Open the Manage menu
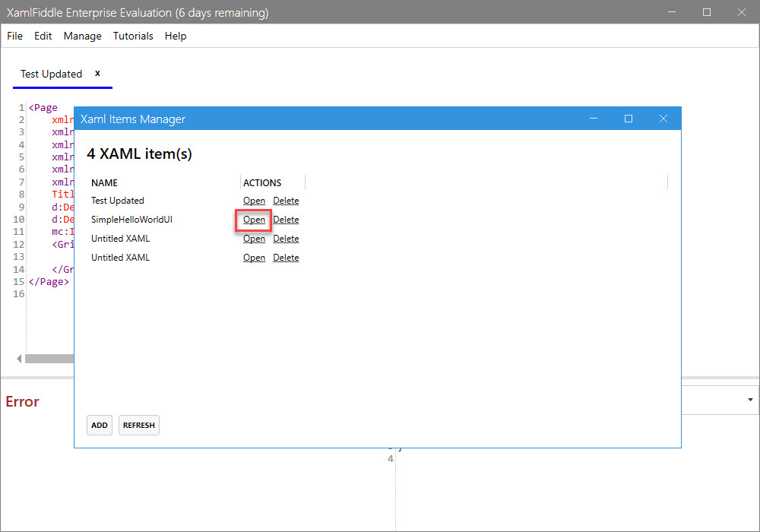 point(82,36)
